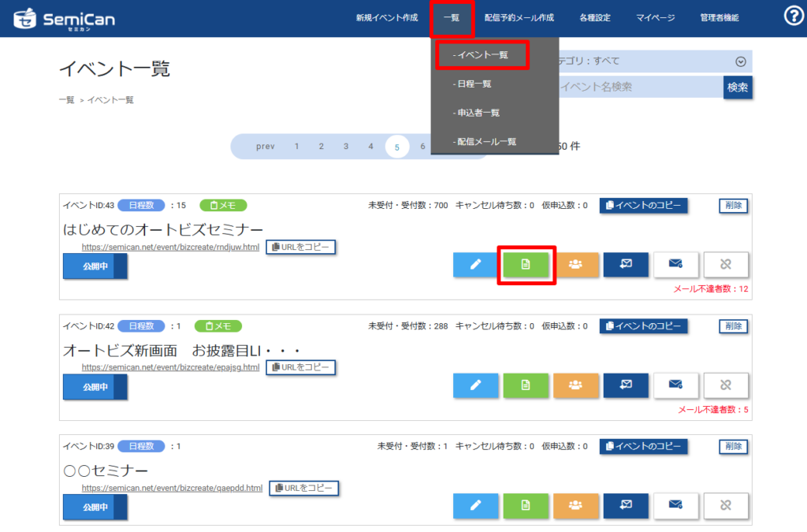Click dark blue message icon for ○○セミナー

[x=626, y=505]
